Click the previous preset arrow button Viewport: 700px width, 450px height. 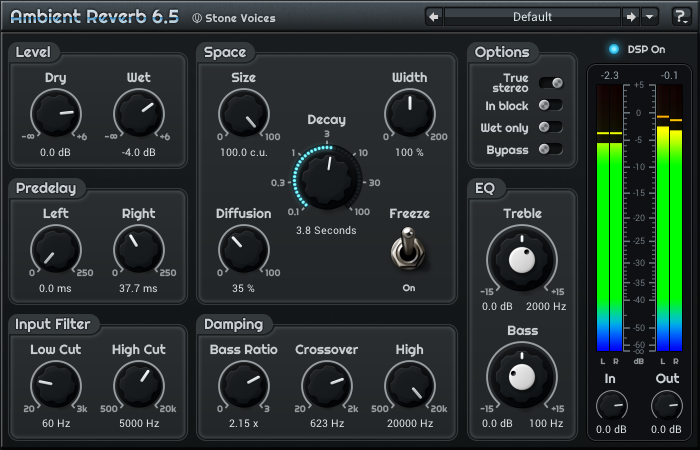point(433,17)
